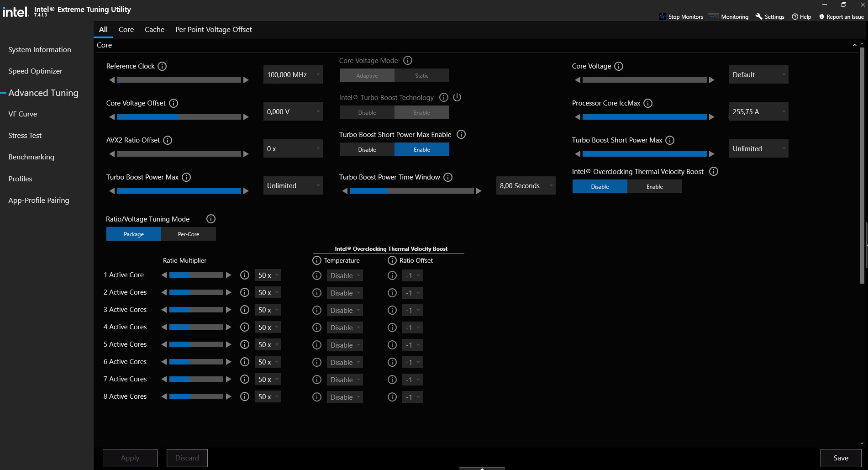Open System Information in sidebar
868x470 pixels.
pos(40,50)
